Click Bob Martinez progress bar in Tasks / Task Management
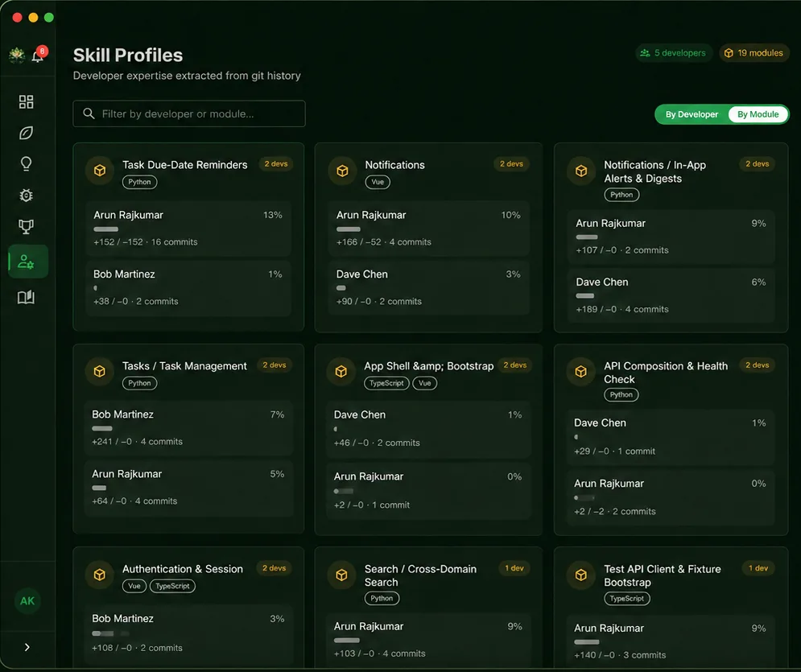The width and height of the screenshot is (801, 672). coord(102,428)
